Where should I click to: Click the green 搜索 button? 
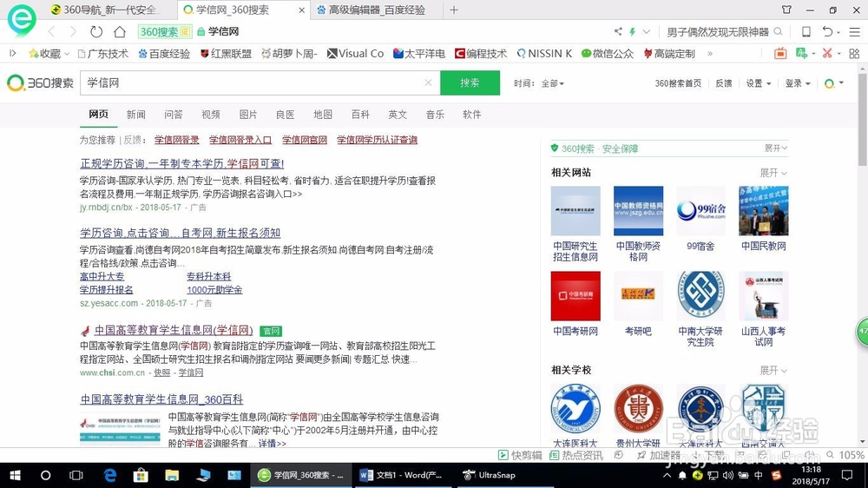[470, 82]
